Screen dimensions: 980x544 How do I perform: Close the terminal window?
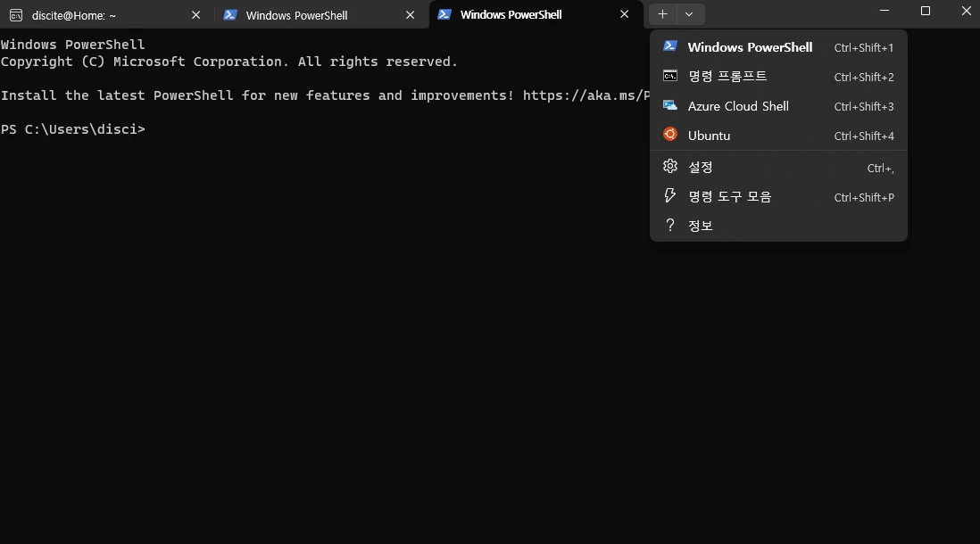pos(967,11)
